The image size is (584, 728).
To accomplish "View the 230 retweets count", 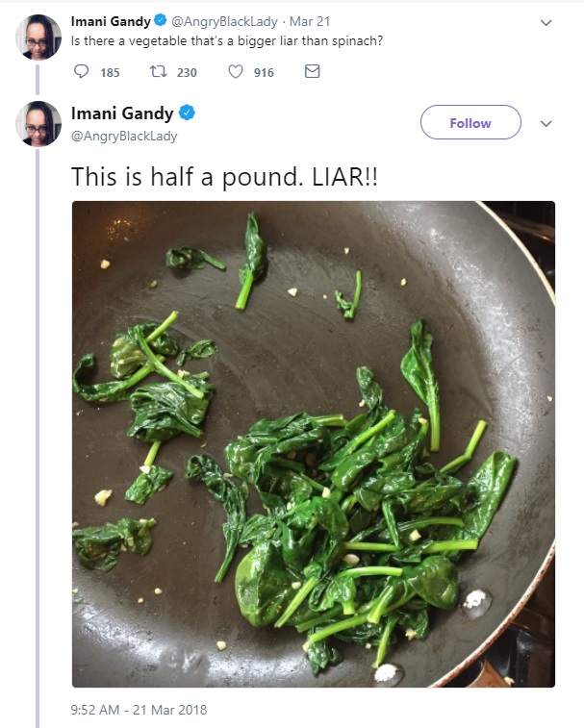I will (187, 72).
